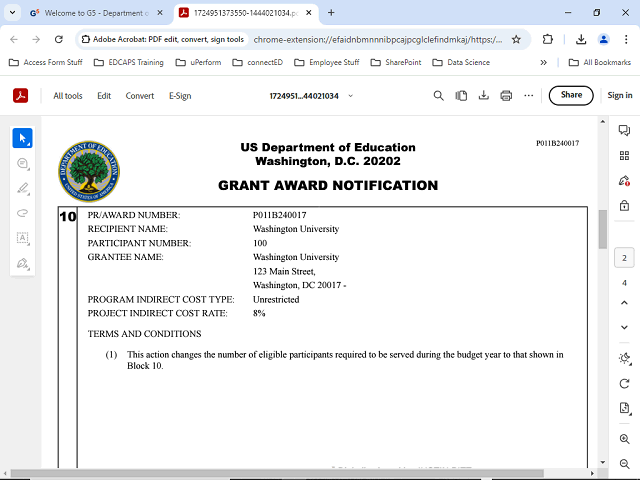Open the Convert menu
Viewport: 640px width, 480px height.
(140, 96)
